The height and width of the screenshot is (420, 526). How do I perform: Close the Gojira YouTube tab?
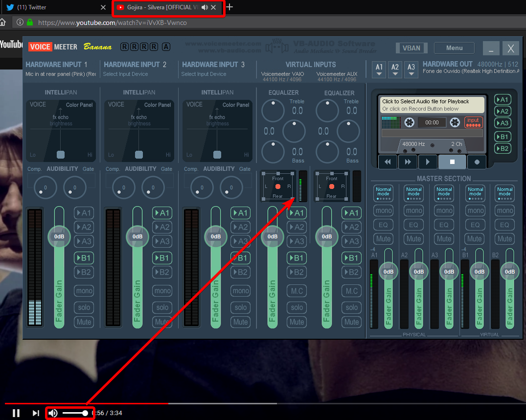pos(213,7)
